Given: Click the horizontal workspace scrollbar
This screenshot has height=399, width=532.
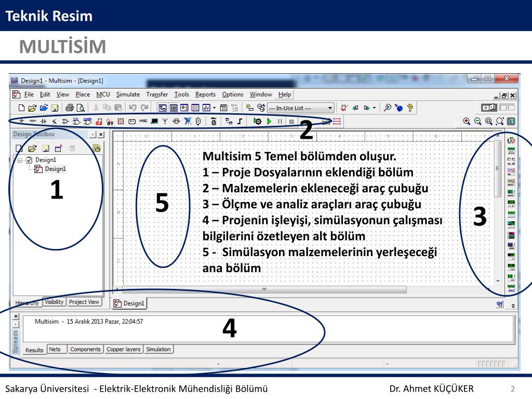Looking at the screenshot, I should (264, 289).
